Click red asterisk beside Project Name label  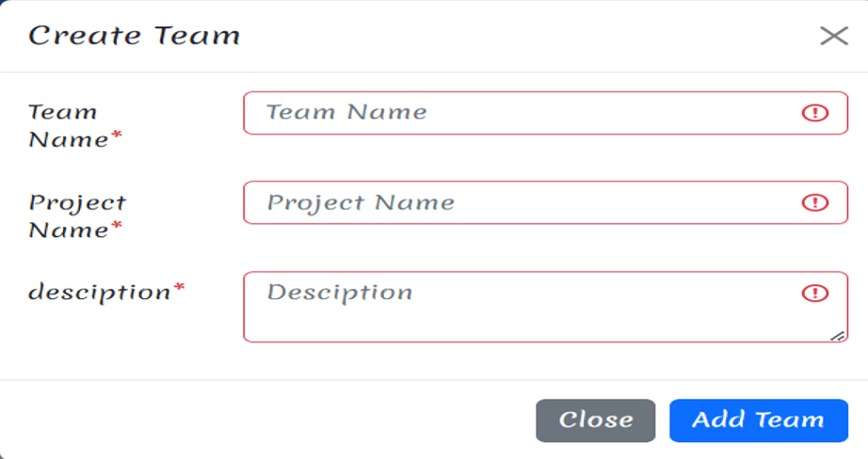point(116,225)
